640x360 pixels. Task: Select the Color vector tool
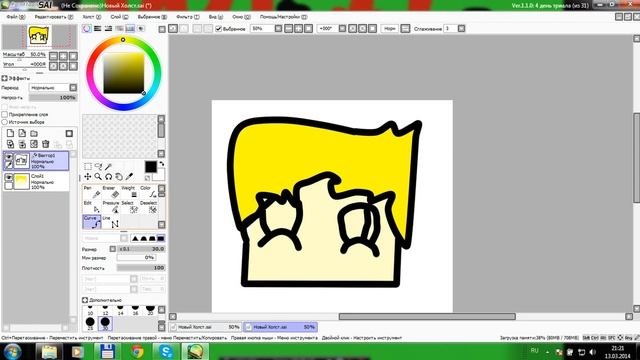pyautogui.click(x=148, y=192)
